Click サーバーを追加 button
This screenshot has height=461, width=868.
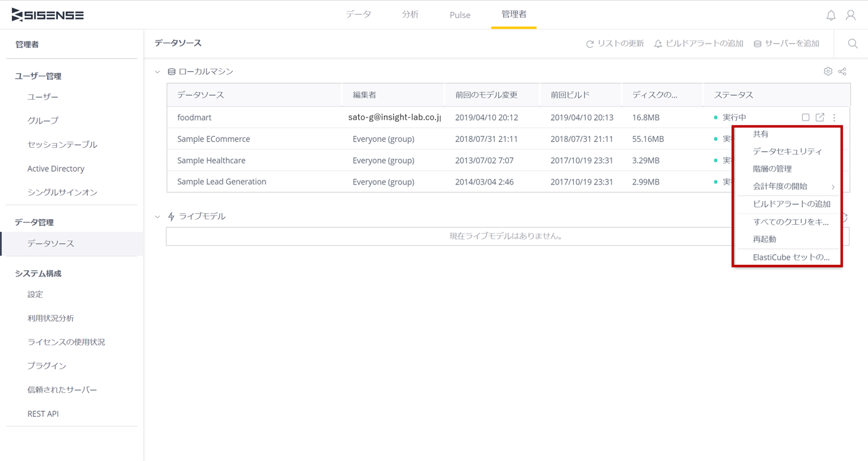pyautogui.click(x=786, y=44)
